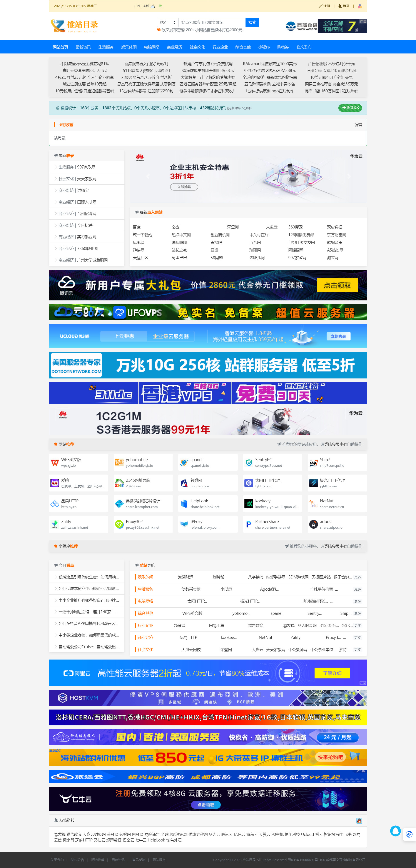Click the Proxy302 site icon

119,524
